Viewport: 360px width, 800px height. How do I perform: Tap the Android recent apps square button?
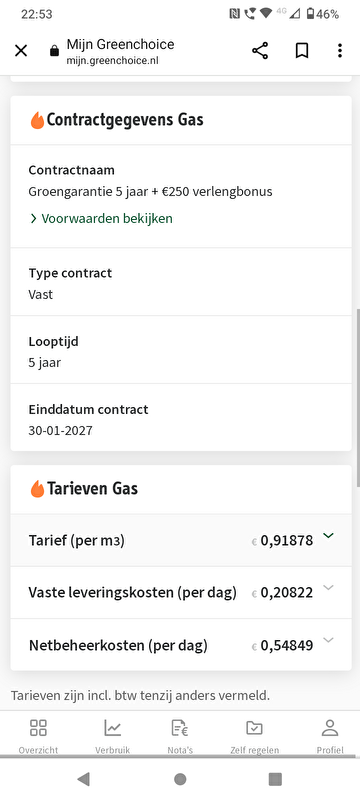click(x=275, y=779)
